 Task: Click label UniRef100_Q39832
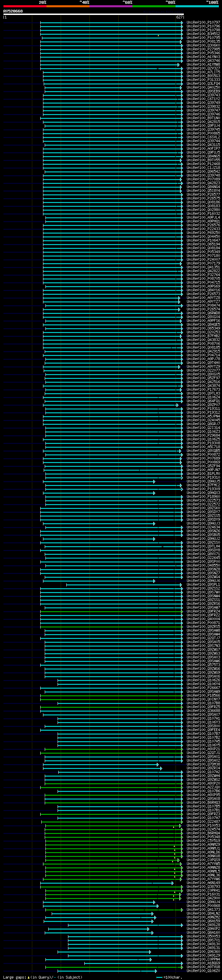pos(203,106)
